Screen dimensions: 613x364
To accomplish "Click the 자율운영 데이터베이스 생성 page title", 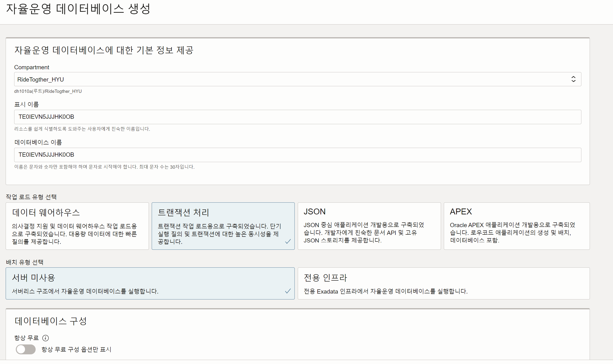I will coord(78,9).
